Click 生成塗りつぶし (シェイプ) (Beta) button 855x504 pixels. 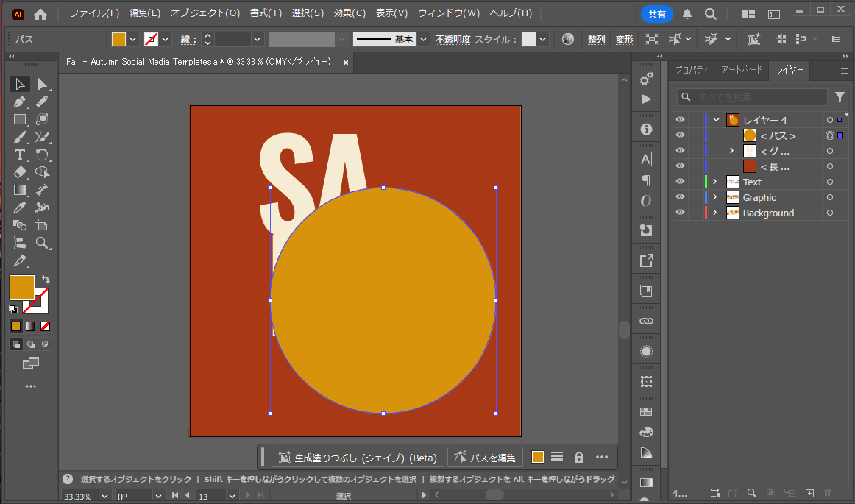pos(358,457)
